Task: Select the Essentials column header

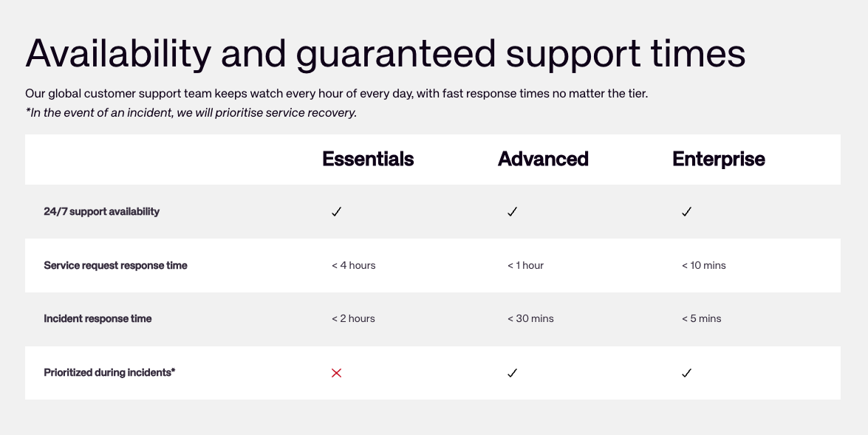Action: [368, 159]
